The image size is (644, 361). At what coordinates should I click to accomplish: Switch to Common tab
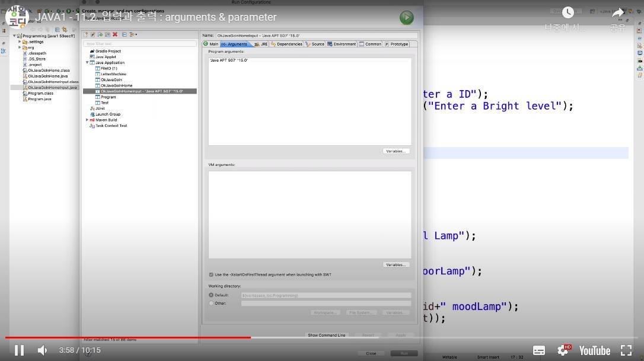(x=371, y=44)
